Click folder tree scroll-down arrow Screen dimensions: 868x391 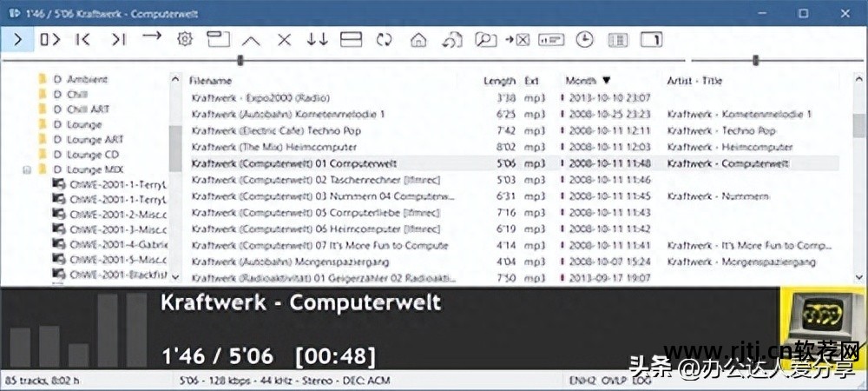tap(175, 276)
